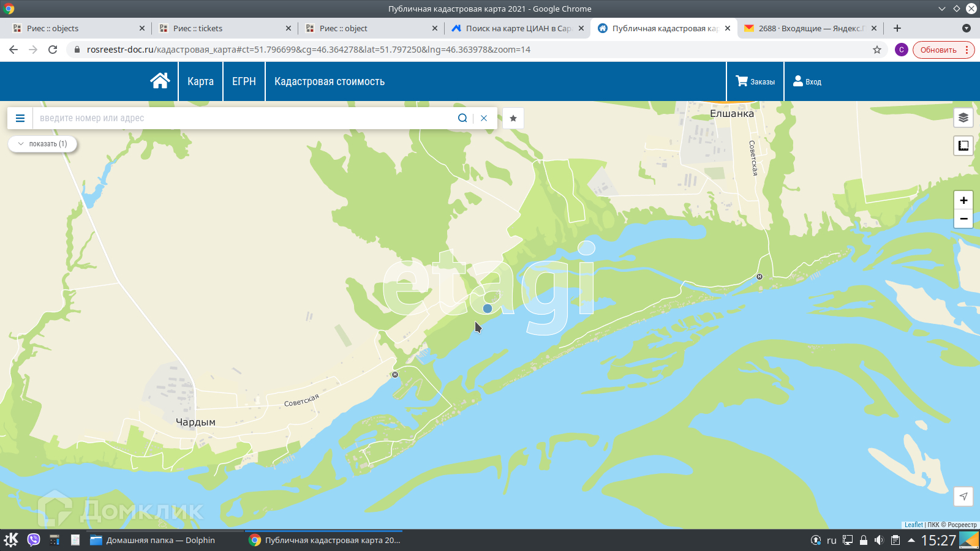Screen dimensions: 980x551
Task: Zoom in the map with plus button
Action: coord(963,200)
